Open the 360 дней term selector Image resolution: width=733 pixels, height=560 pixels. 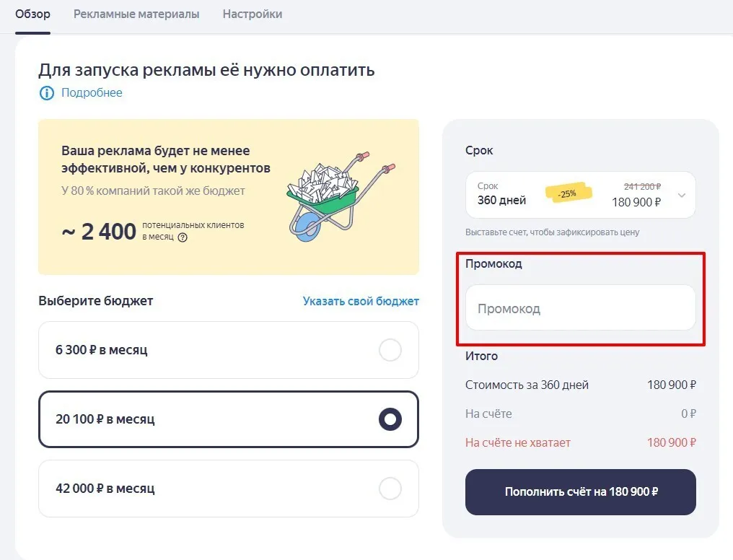click(580, 194)
